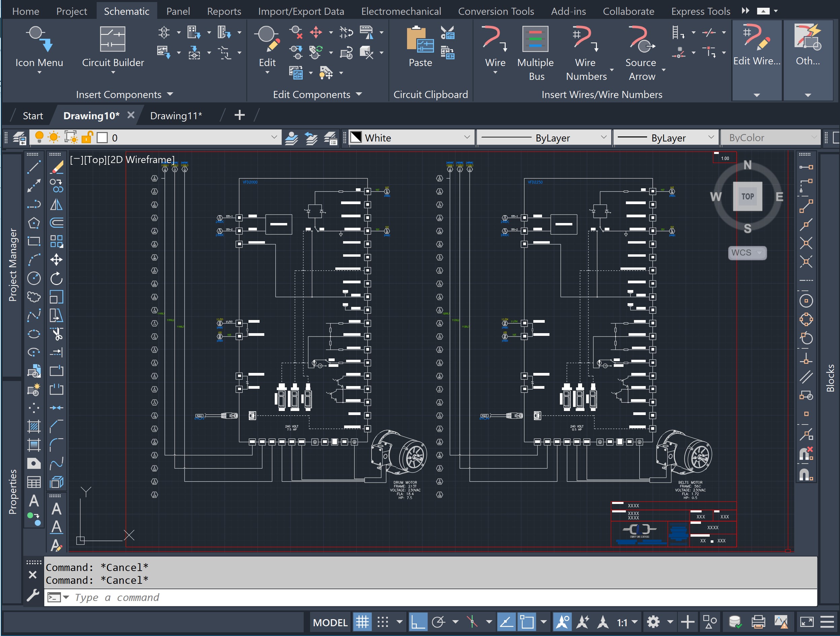Switch to the Panel ribbon tab

[178, 11]
